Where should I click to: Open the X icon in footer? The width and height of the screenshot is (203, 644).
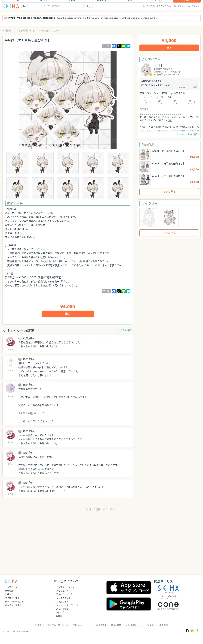[x=198, y=631]
